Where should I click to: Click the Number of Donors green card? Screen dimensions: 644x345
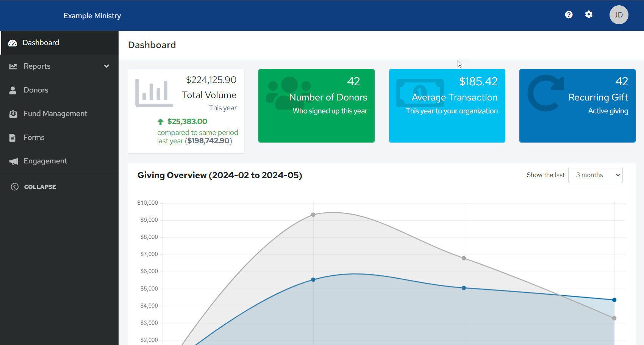[x=316, y=105]
